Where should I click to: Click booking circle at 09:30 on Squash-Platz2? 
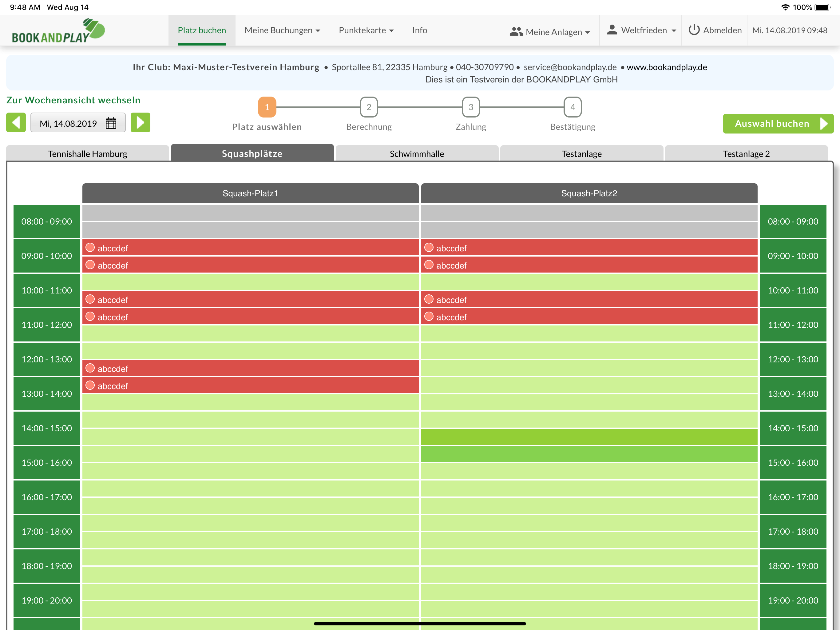429,265
